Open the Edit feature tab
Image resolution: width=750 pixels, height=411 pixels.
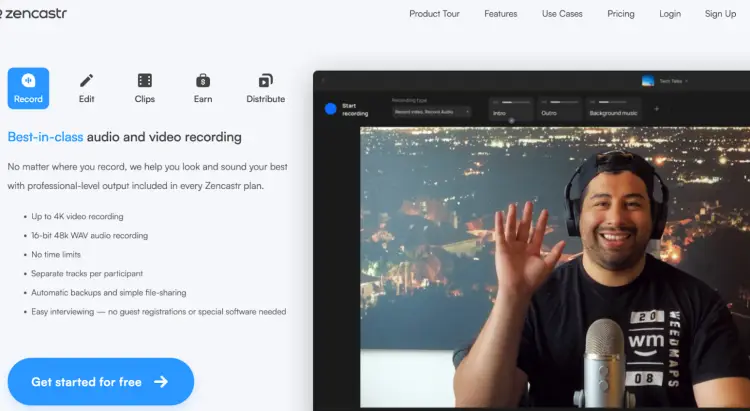tap(87, 89)
